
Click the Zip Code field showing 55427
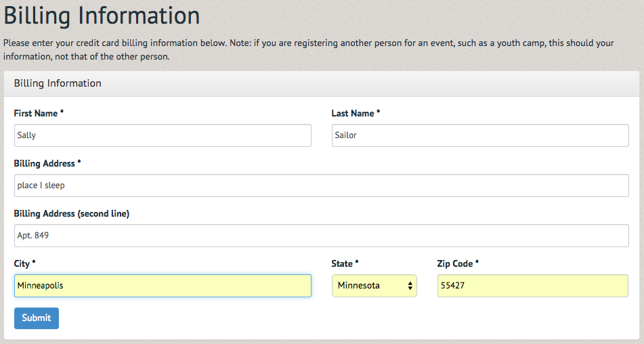[533, 286]
